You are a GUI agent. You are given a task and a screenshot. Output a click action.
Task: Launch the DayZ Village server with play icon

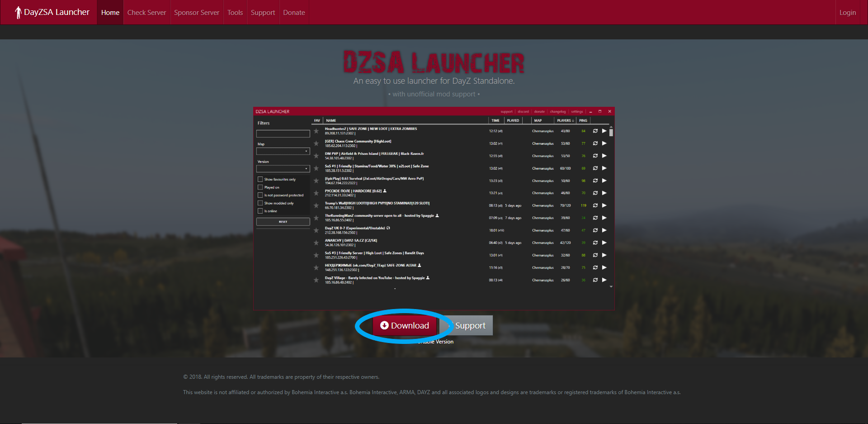point(604,280)
